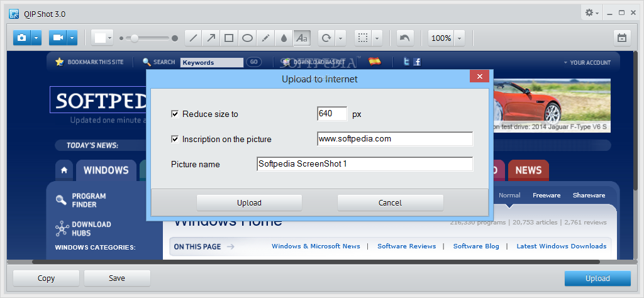Open the Software Reviews link
The height and width of the screenshot is (298, 644).
[x=407, y=246]
